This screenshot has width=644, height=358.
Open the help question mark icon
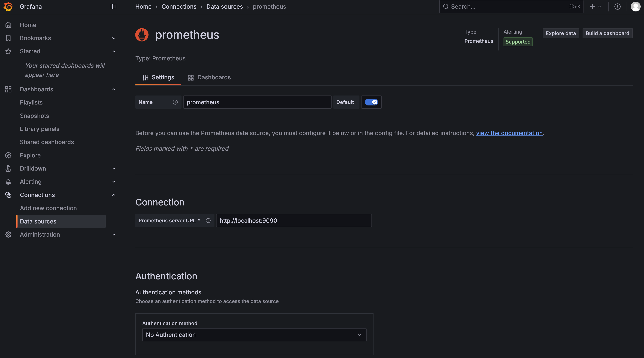[x=617, y=7]
